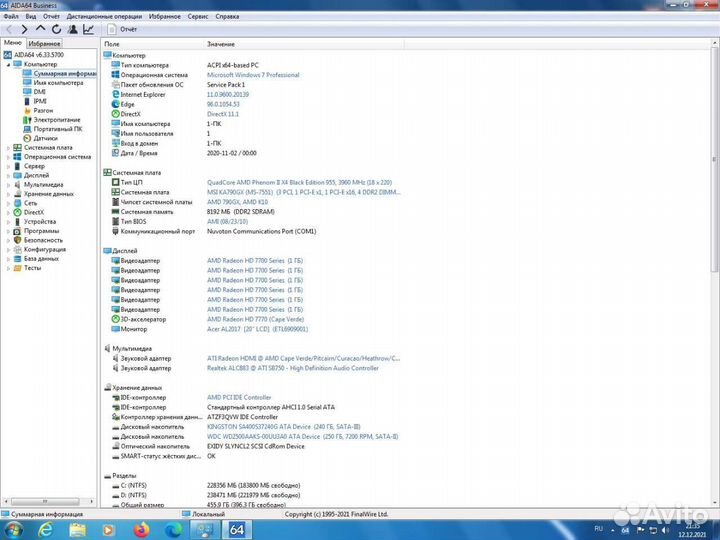Go forward with the toolbar forward arrow
Screen dimensions: 720x540
click(x=24, y=29)
